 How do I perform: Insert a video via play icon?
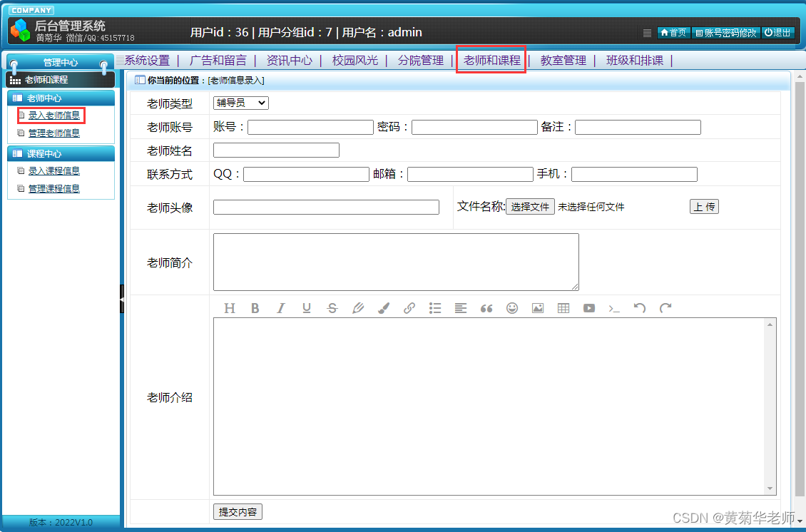[589, 308]
